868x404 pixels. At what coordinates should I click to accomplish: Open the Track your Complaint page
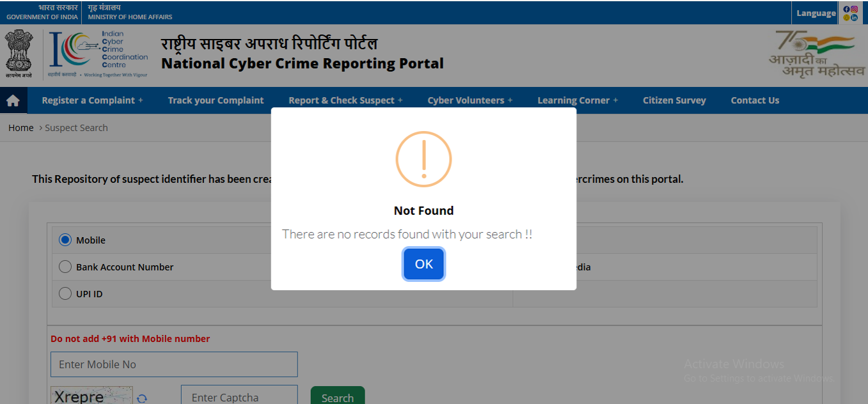point(216,100)
